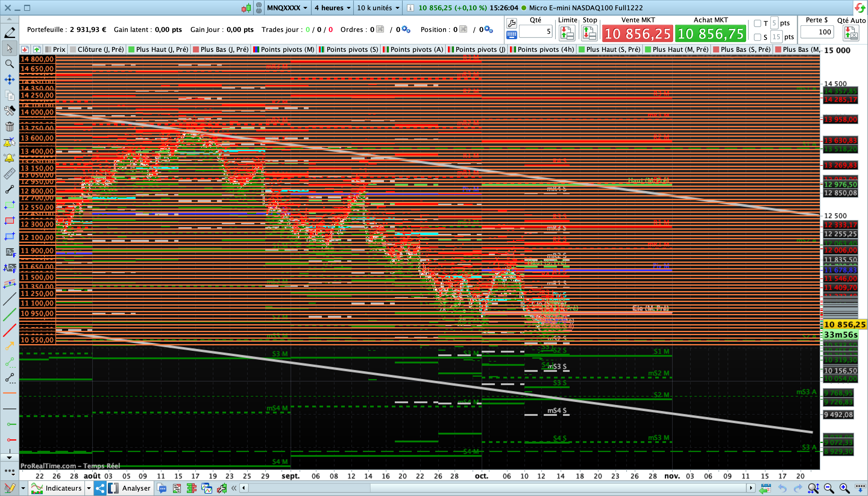This screenshot has height=496, width=868.
Task: Enable the T pts checkbox
Action: point(757,23)
